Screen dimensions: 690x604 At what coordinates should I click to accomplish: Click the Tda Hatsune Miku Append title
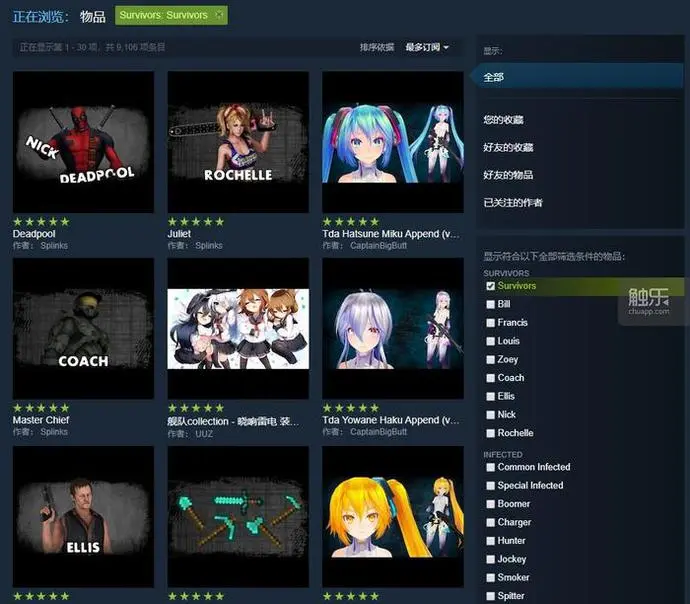click(391, 234)
